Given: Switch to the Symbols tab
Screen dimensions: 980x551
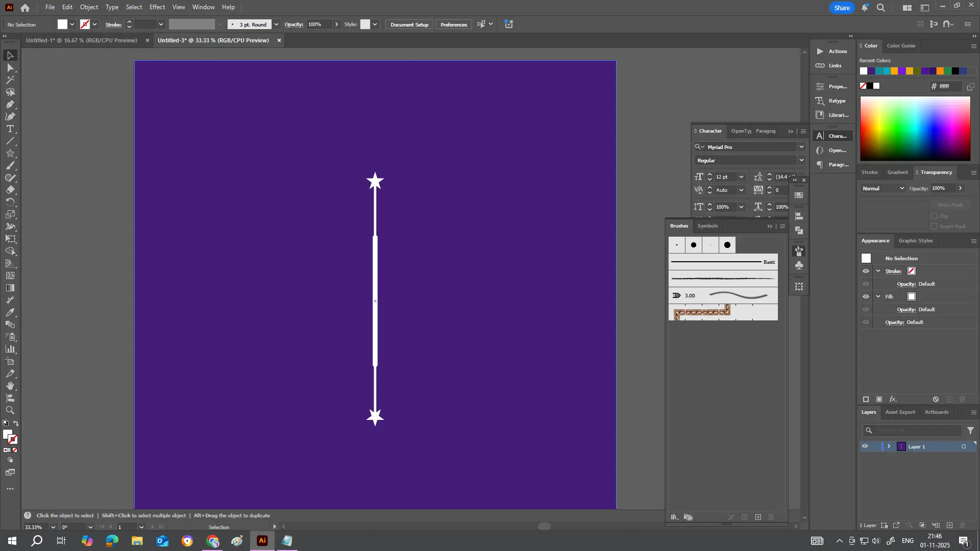Looking at the screenshot, I should [707, 226].
